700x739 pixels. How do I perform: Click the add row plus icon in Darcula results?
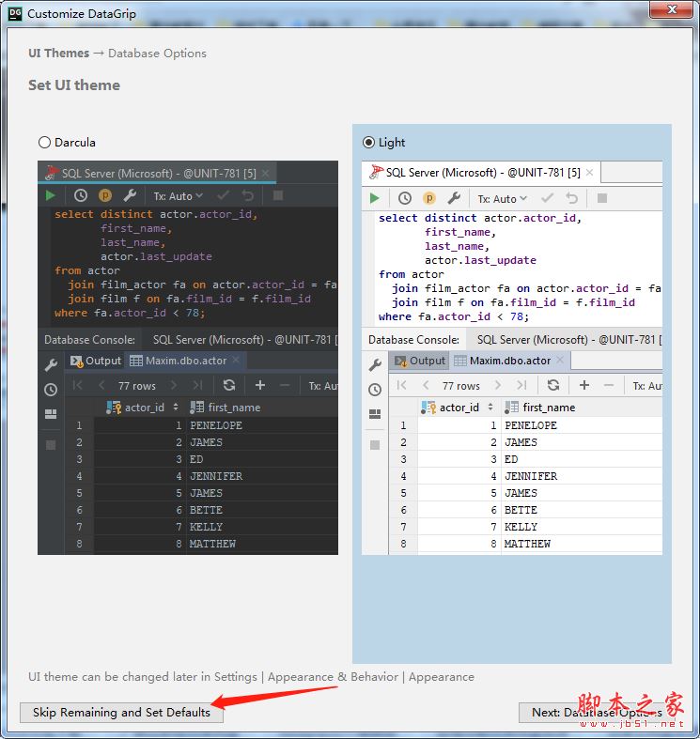pyautogui.click(x=260, y=386)
